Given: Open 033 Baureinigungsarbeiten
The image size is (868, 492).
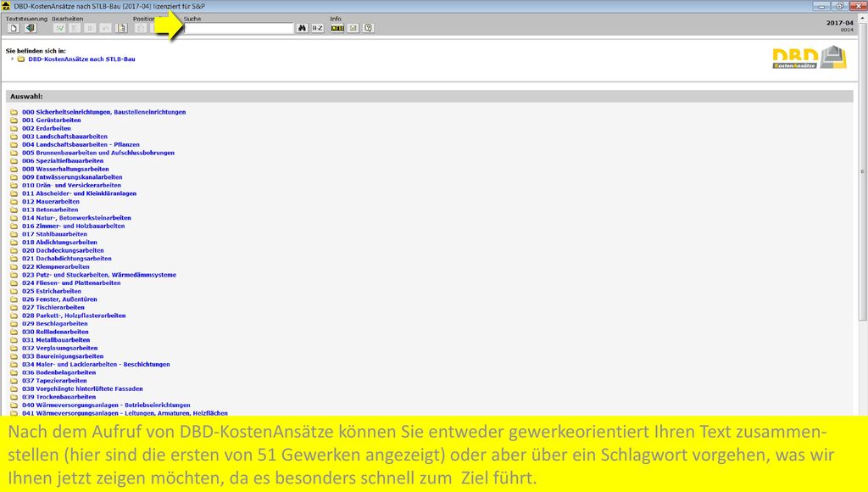Looking at the screenshot, I should point(63,356).
